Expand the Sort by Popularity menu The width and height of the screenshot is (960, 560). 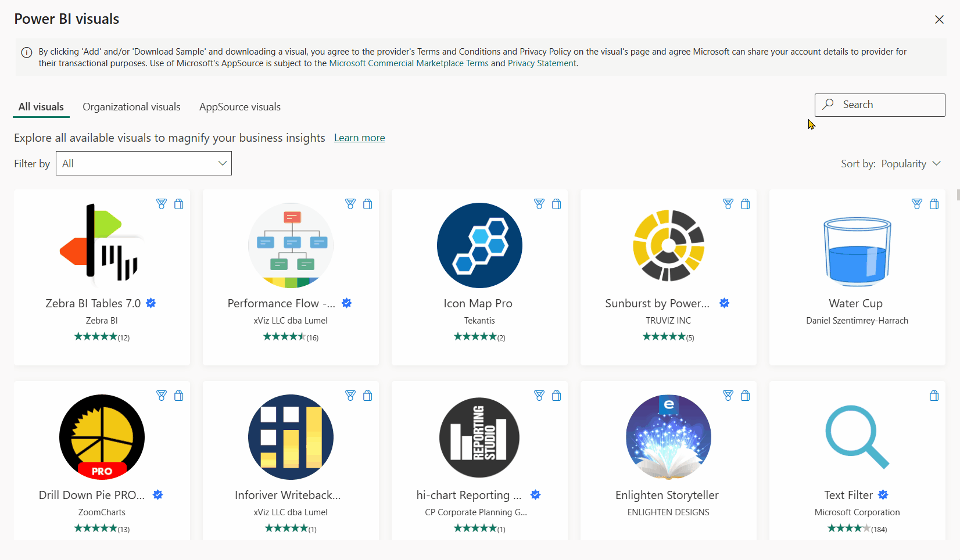pos(890,164)
